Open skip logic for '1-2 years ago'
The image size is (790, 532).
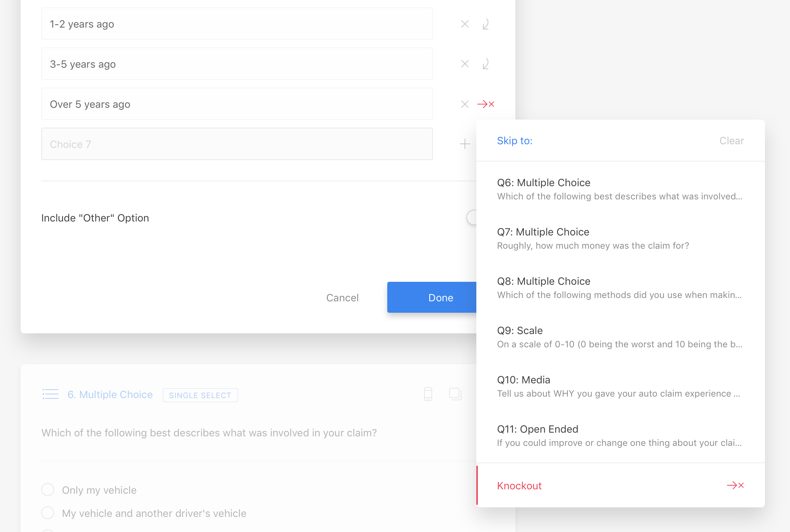(x=486, y=24)
